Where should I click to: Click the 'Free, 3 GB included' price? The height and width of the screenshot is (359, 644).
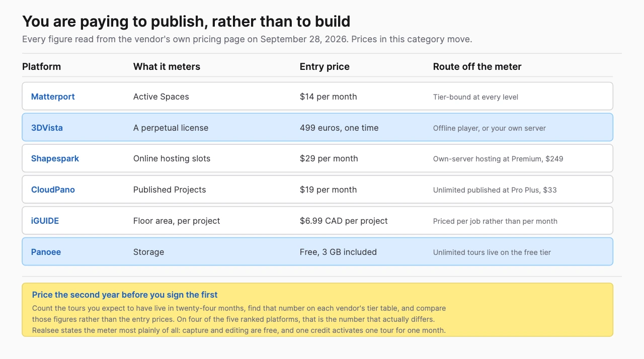pyautogui.click(x=338, y=252)
